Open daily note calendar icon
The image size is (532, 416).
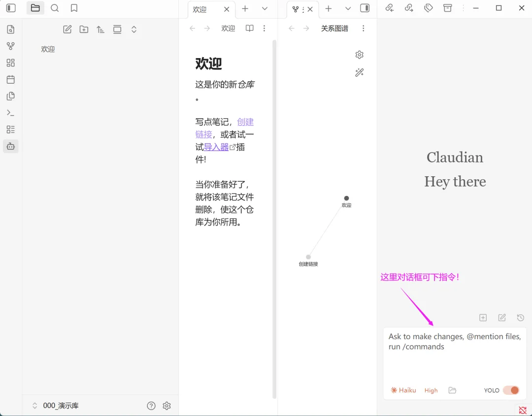(10, 79)
